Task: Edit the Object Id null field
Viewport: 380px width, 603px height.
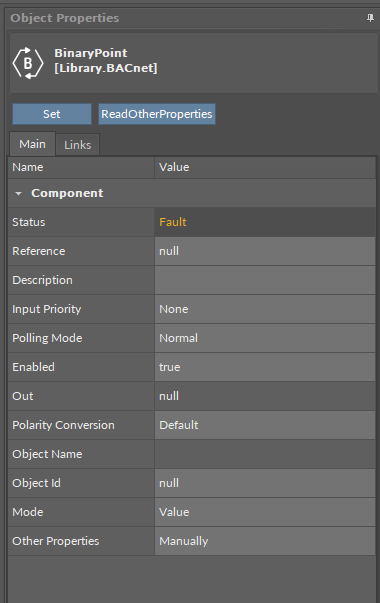Action: [265, 483]
